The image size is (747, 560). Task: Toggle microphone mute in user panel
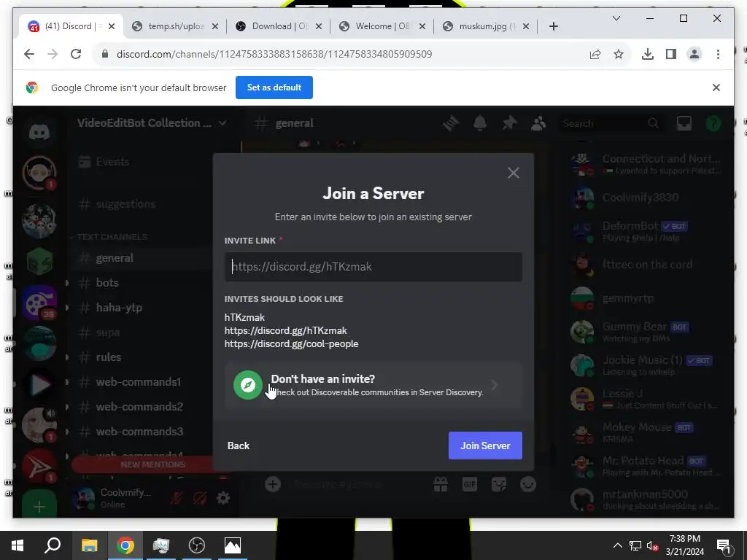click(177, 498)
